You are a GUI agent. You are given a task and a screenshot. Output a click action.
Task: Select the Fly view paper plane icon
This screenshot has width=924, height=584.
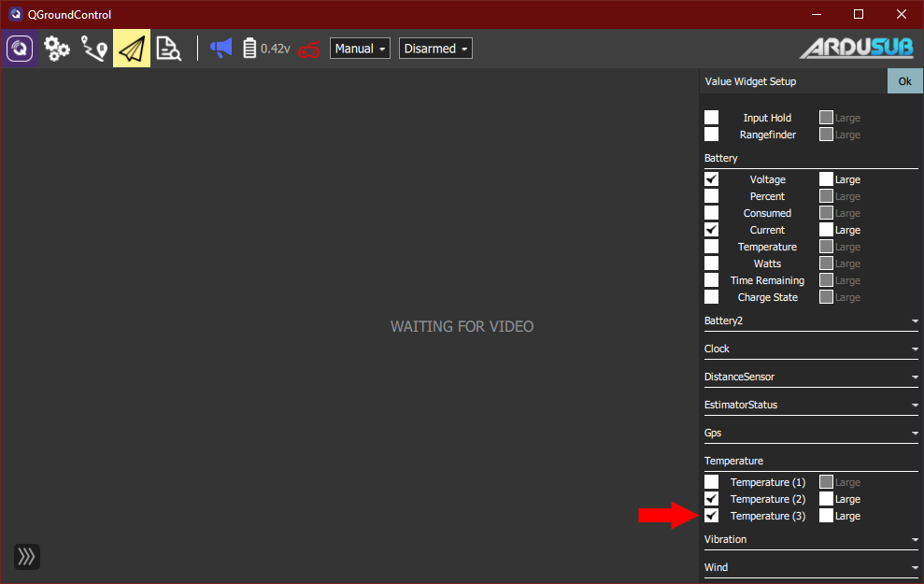tap(132, 49)
